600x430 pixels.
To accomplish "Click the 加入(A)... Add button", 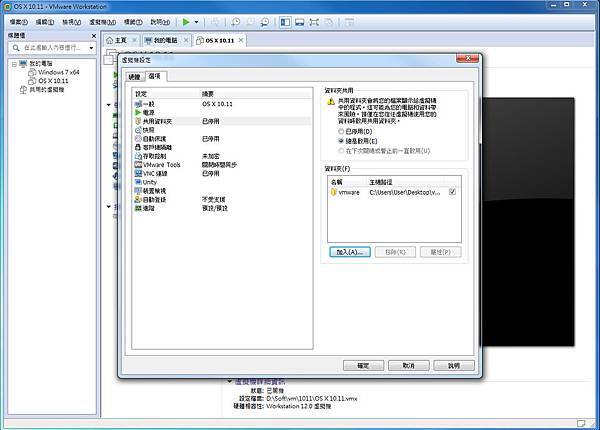I will click(x=350, y=252).
